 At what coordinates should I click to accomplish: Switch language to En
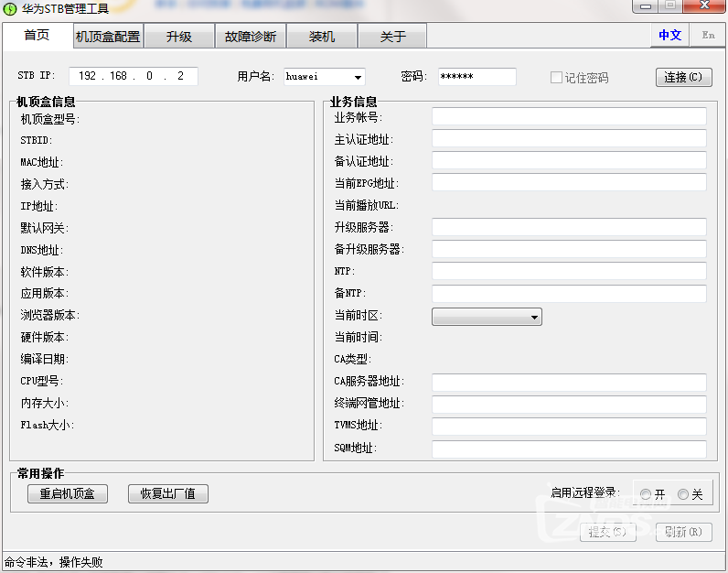708,36
